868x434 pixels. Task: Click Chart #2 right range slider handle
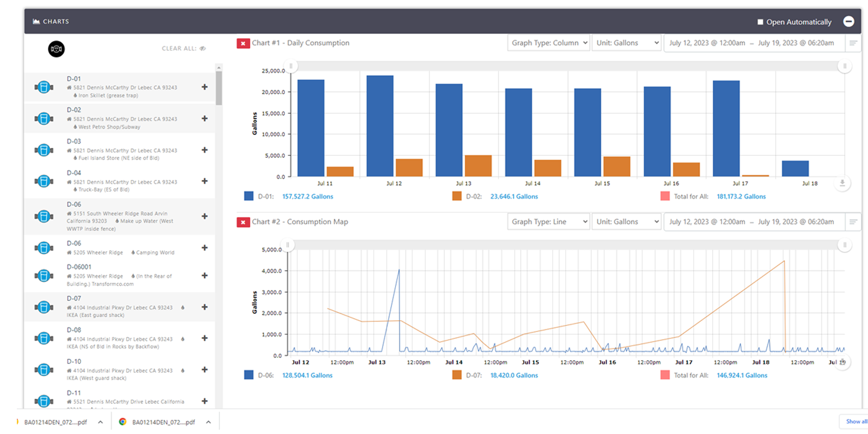[844, 245]
